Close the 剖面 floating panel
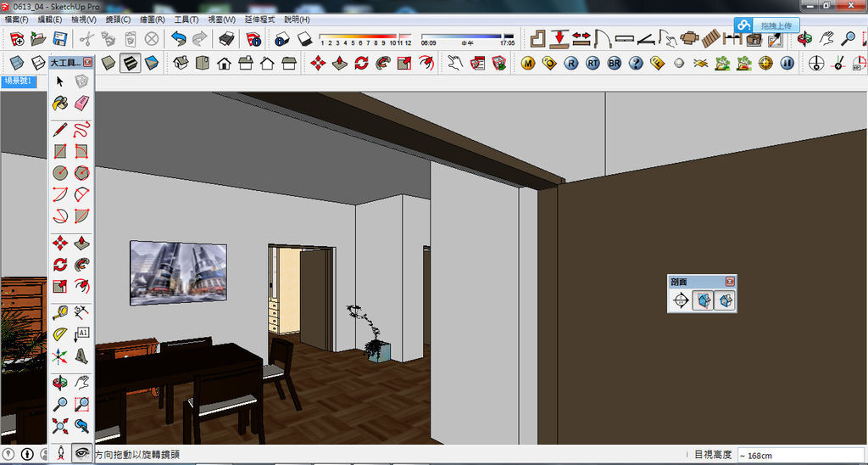Viewport: 868px width, 465px height. point(730,282)
